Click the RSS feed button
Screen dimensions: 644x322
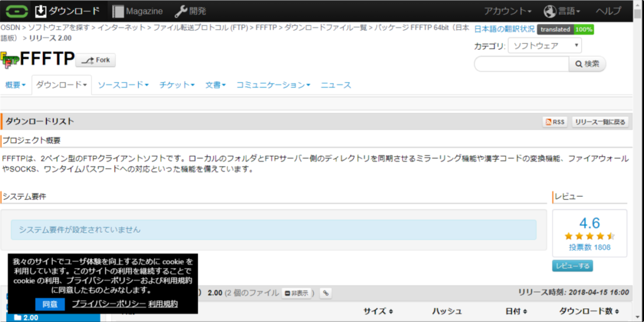click(555, 121)
